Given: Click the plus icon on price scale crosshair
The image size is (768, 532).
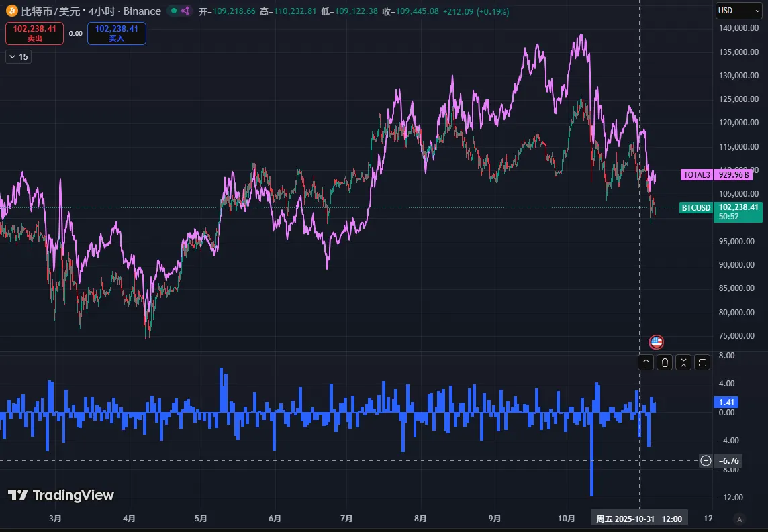Looking at the screenshot, I should (x=706, y=460).
